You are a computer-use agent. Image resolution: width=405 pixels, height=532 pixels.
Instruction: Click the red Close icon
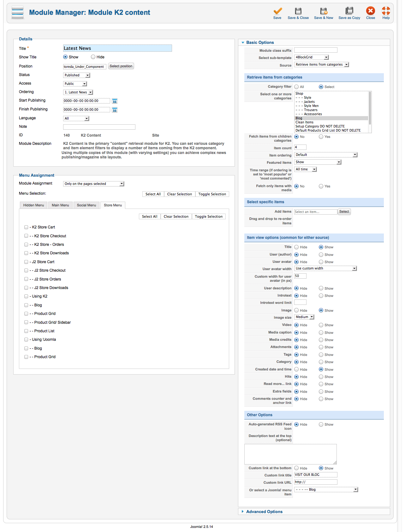(371, 11)
